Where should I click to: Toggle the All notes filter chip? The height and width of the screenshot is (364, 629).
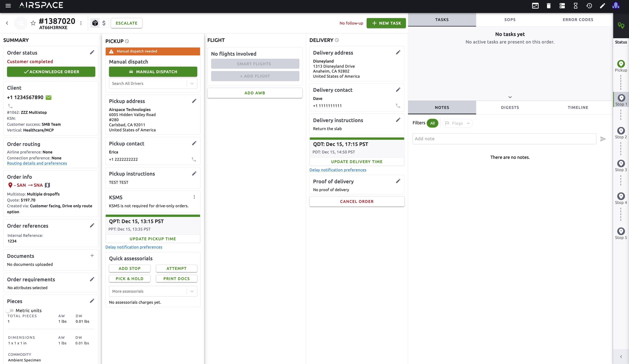432,123
